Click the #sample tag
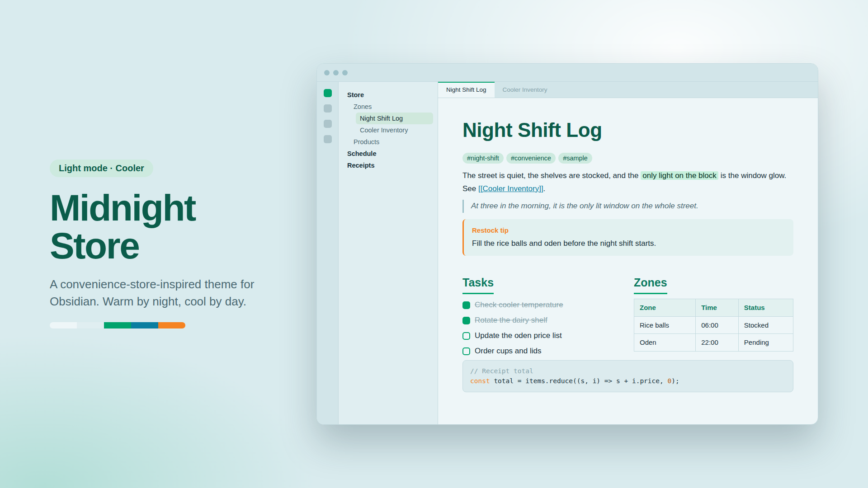The height and width of the screenshot is (488, 868). pyautogui.click(x=575, y=158)
